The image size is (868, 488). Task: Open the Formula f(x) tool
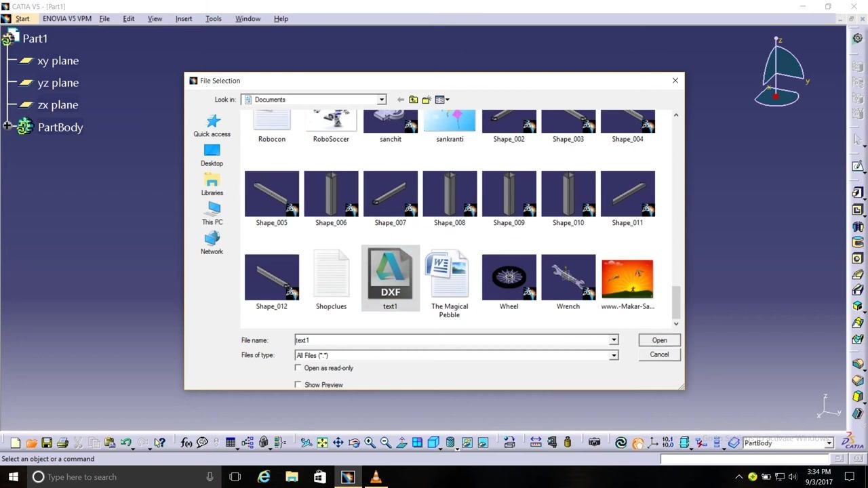coord(186,443)
